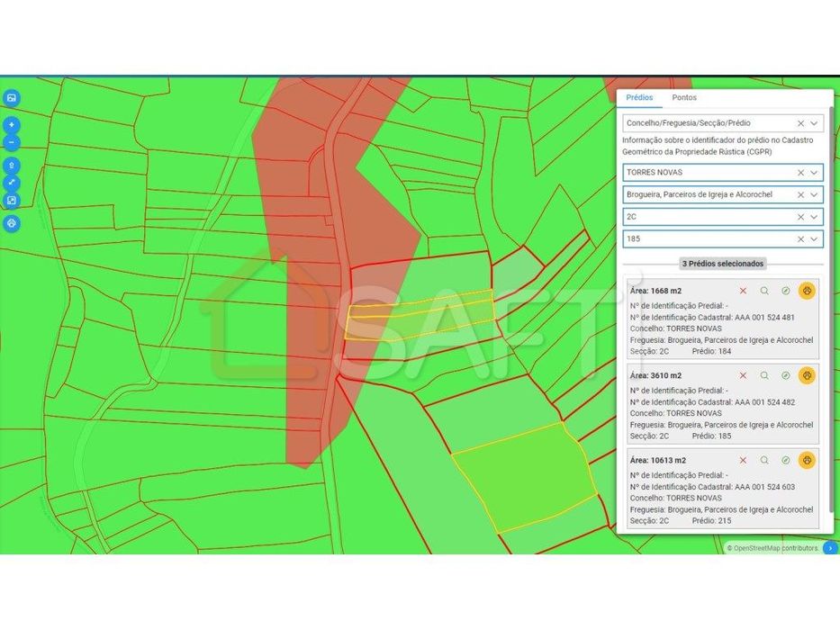840x630 pixels.
Task: Toggle full-screen map view
Action: (x=12, y=183)
